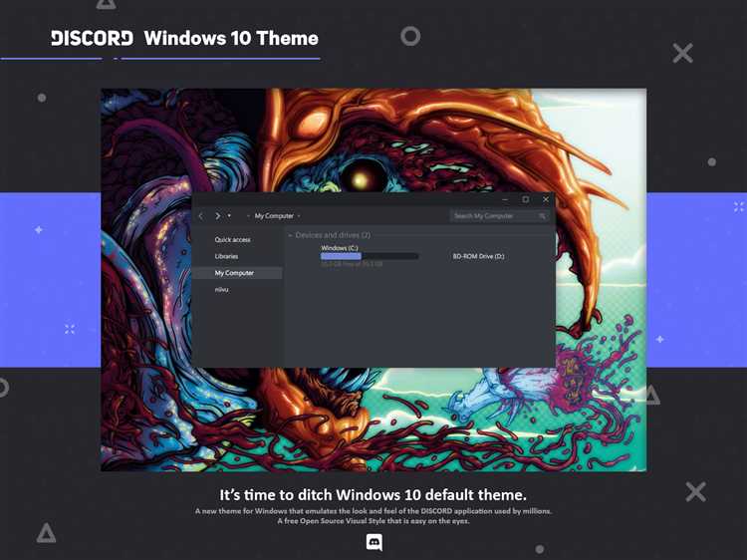Go forward with the Explorer forward arrow
Image resolution: width=747 pixels, height=560 pixels.
click(x=218, y=216)
